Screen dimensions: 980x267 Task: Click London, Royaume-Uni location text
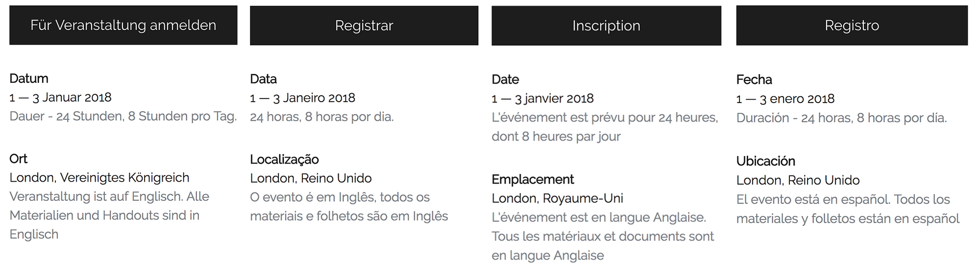coord(557,198)
